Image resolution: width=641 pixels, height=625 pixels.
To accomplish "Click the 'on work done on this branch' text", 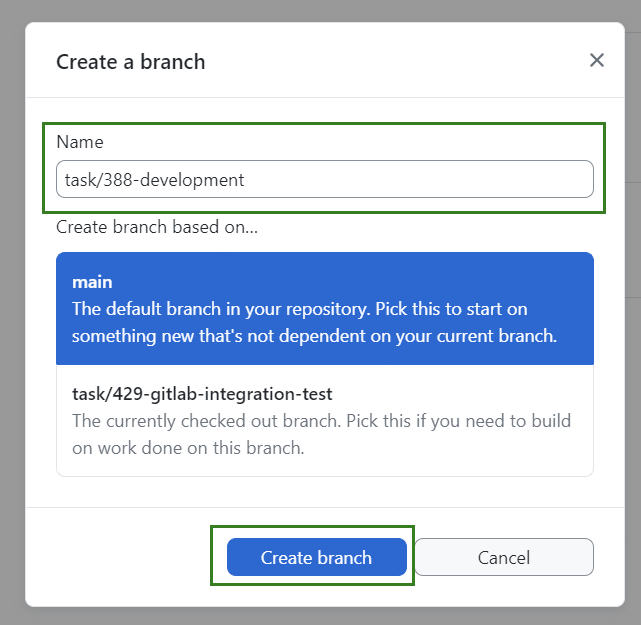I will [x=188, y=448].
